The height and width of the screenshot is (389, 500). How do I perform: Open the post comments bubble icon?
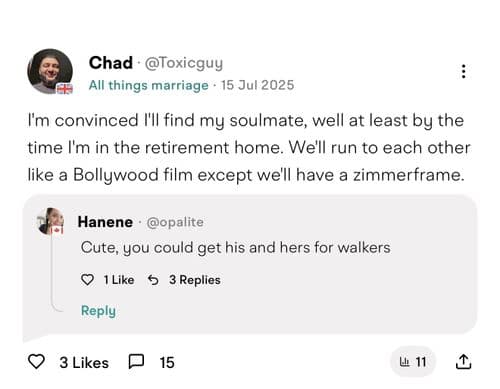(x=136, y=362)
